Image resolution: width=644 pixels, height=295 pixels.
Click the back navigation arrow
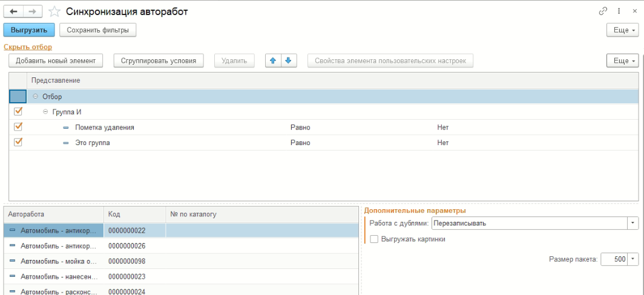pyautogui.click(x=12, y=12)
